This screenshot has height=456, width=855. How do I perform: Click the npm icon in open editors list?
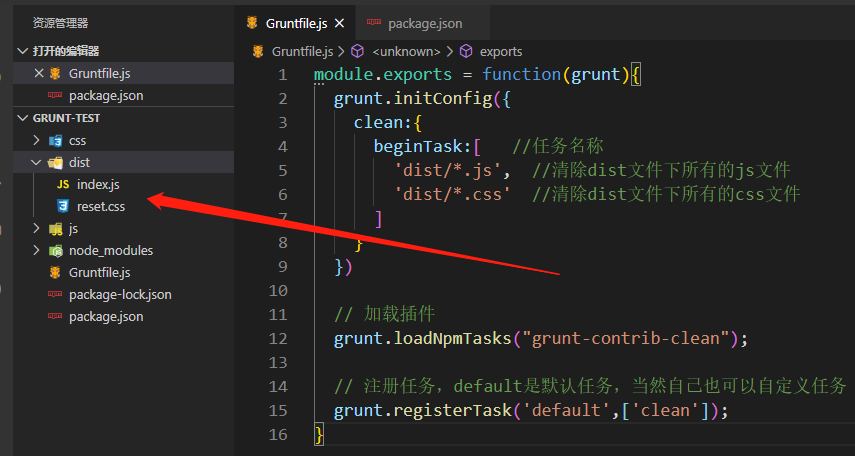click(x=55, y=95)
